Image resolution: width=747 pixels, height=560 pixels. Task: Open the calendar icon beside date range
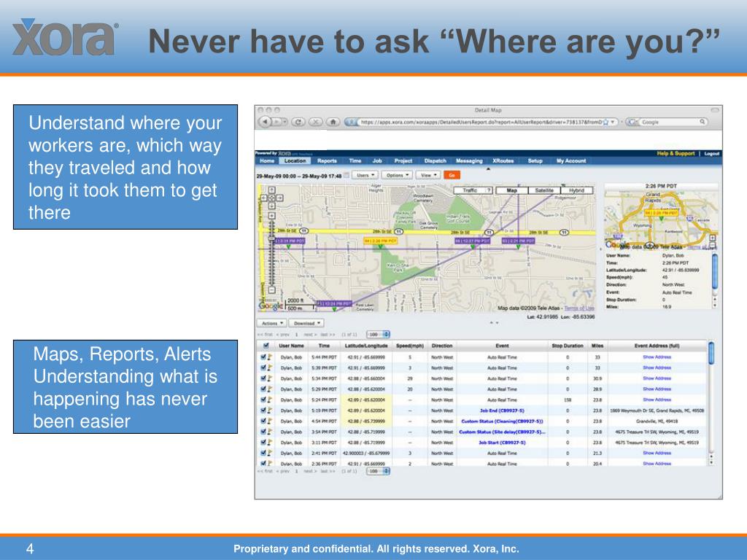tap(347, 175)
